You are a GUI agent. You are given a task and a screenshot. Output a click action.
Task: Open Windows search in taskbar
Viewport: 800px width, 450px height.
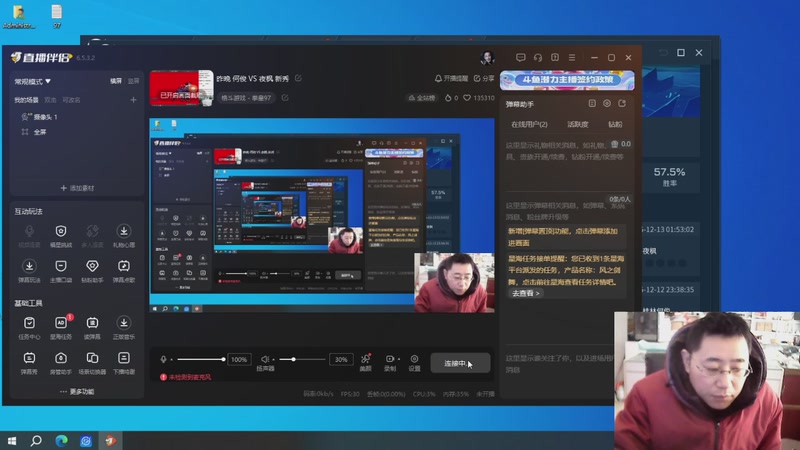coord(36,441)
